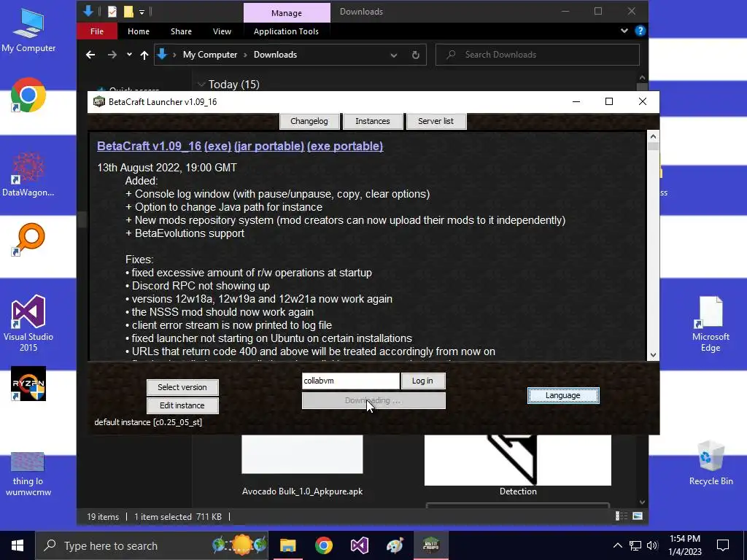The height and width of the screenshot is (560, 747).
Task: Open the Windows Start menu
Action: point(18,545)
